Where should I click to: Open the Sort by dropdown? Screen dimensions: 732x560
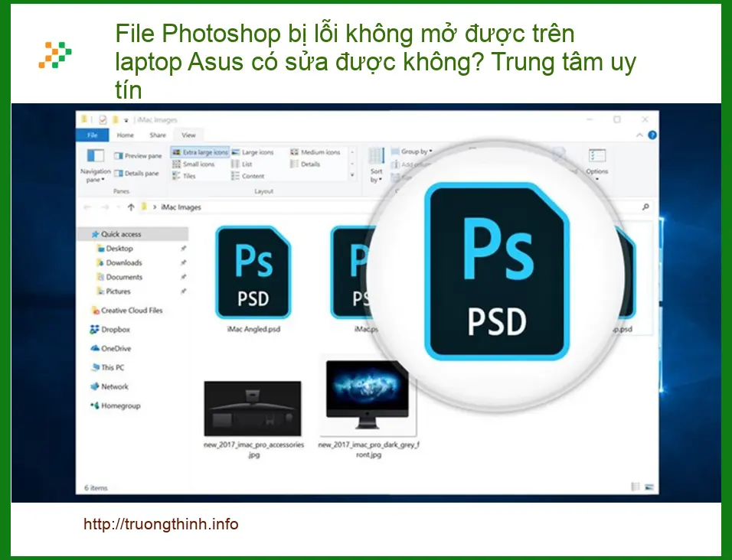[x=376, y=165]
